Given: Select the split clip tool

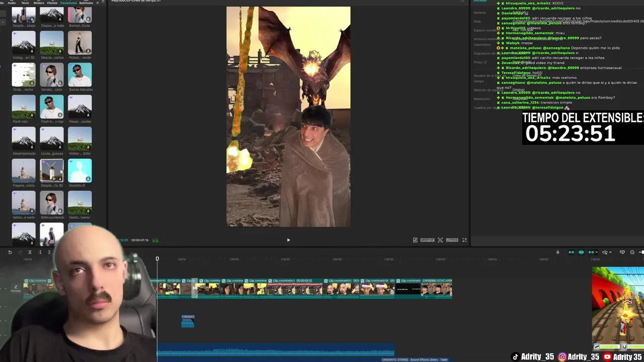Looking at the screenshot, I should click(30, 252).
